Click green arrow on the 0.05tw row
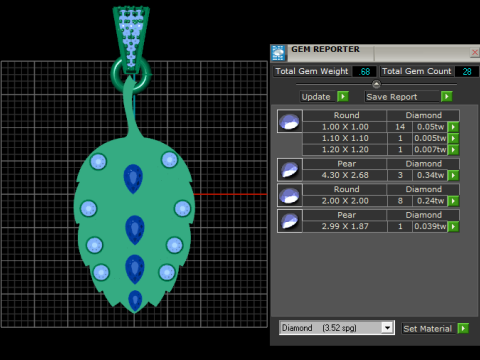The width and height of the screenshot is (480, 360). pos(453,127)
